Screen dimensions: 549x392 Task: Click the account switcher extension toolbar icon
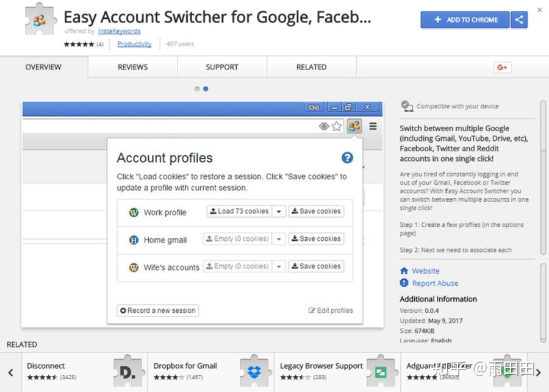coord(354,126)
